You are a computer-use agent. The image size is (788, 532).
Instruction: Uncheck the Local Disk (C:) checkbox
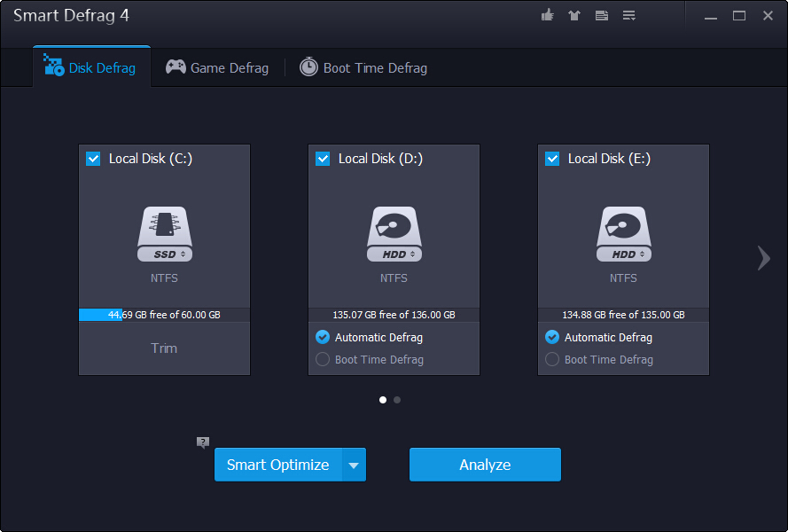(x=93, y=159)
